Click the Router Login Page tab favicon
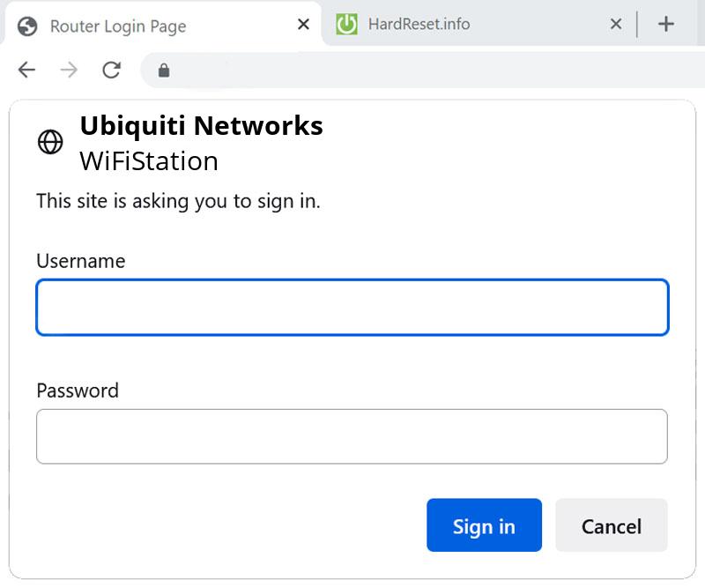This screenshot has width=705, height=588. (27, 25)
